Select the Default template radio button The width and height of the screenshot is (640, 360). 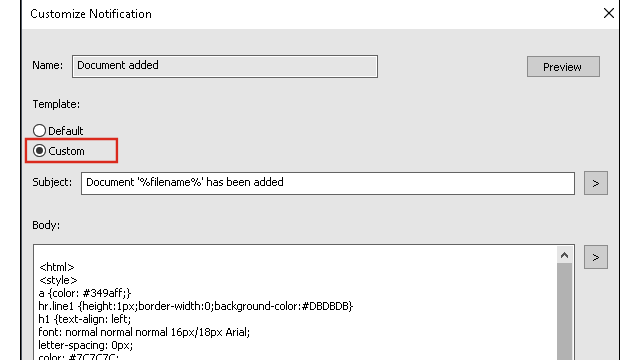click(x=40, y=131)
